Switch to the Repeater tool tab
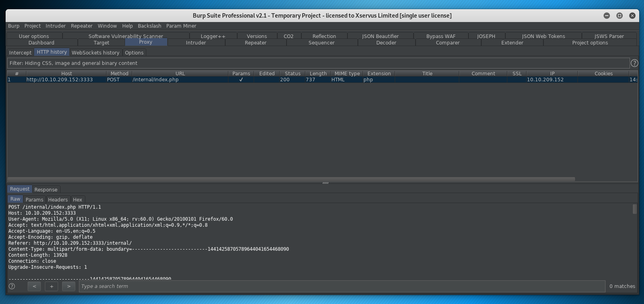This screenshot has width=644, height=304. click(256, 42)
